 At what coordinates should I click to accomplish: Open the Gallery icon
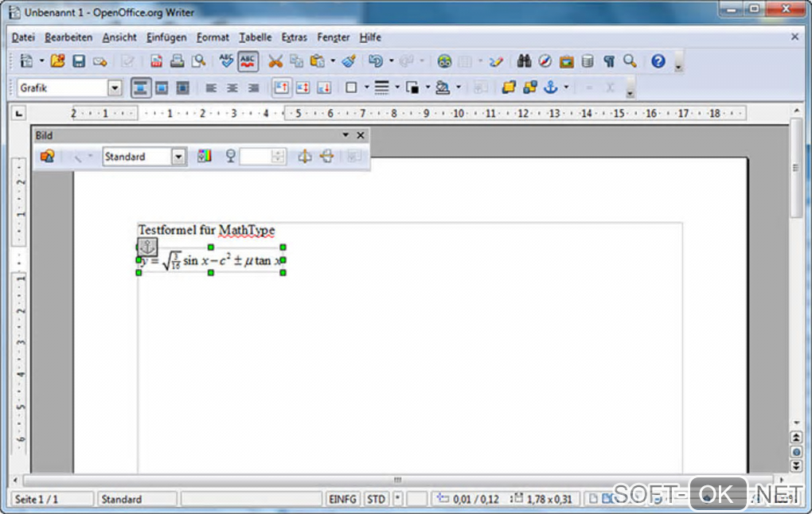point(567,61)
